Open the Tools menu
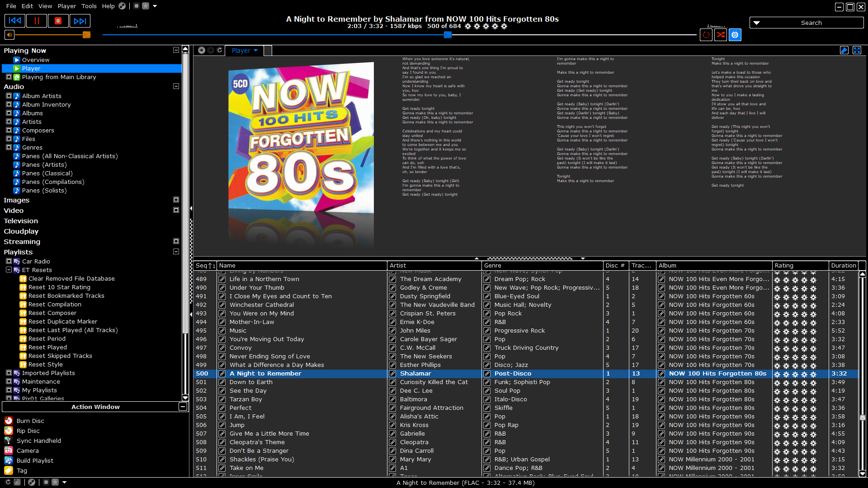868x488 pixels. click(x=89, y=6)
